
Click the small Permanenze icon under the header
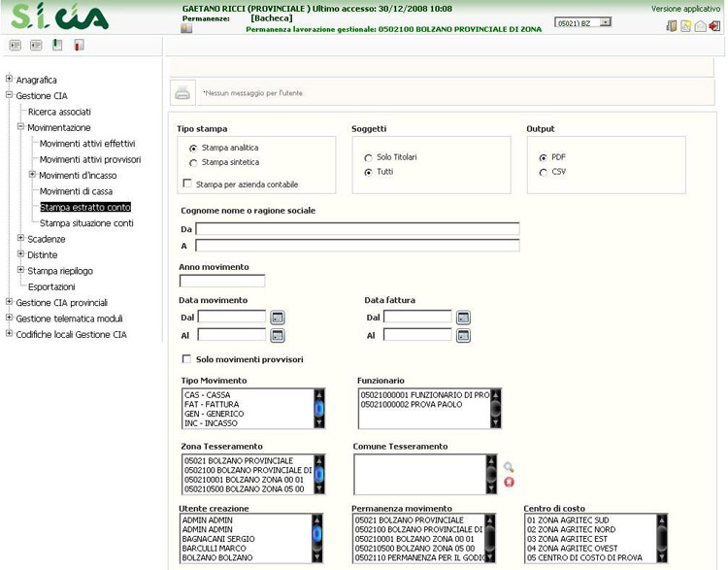click(186, 29)
